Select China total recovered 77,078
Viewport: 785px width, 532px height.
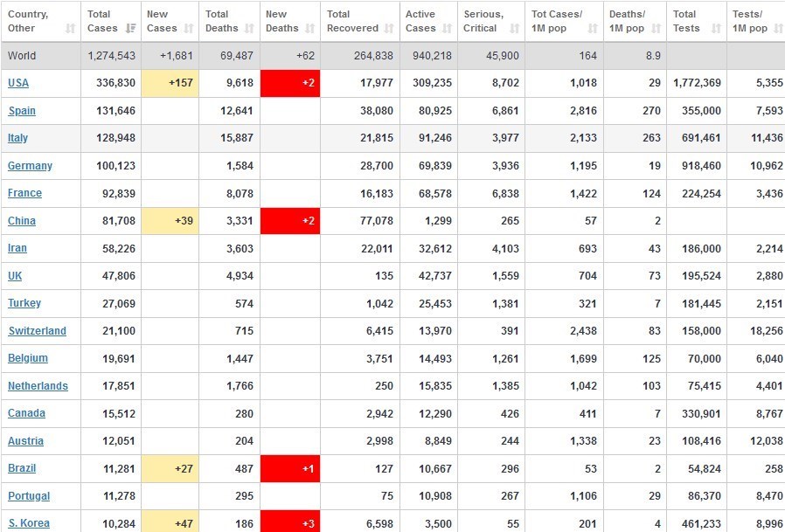[x=377, y=221]
